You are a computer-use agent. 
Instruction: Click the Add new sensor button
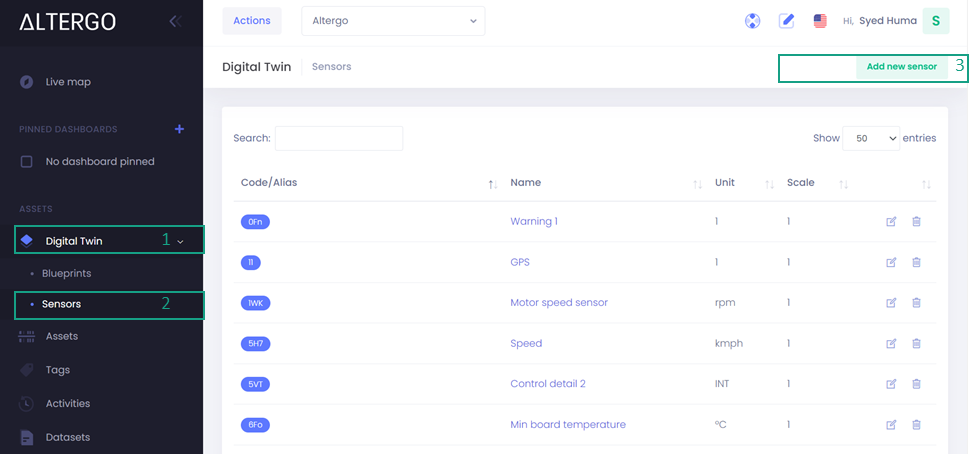(x=901, y=67)
